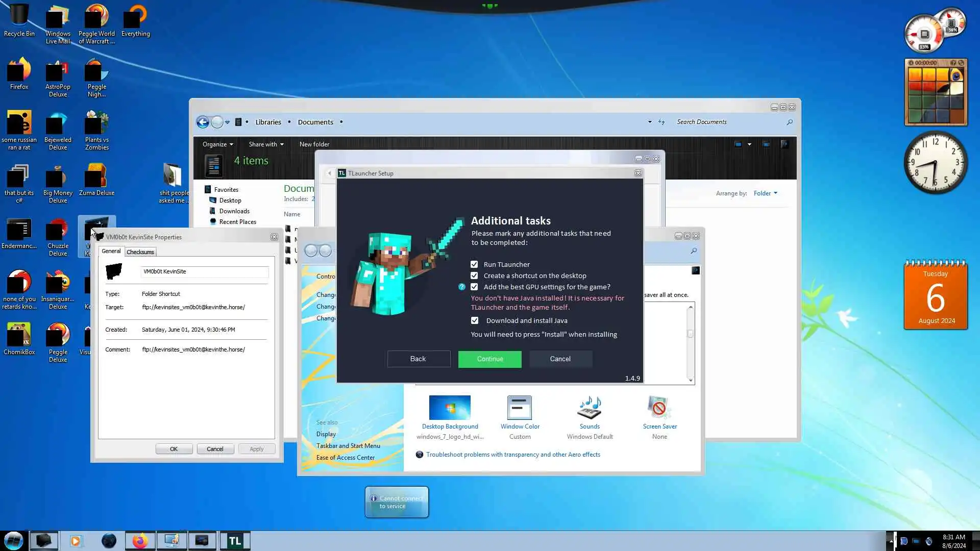This screenshot has width=980, height=551.
Task: Click the Explorer back arrow button
Action: pos(203,122)
